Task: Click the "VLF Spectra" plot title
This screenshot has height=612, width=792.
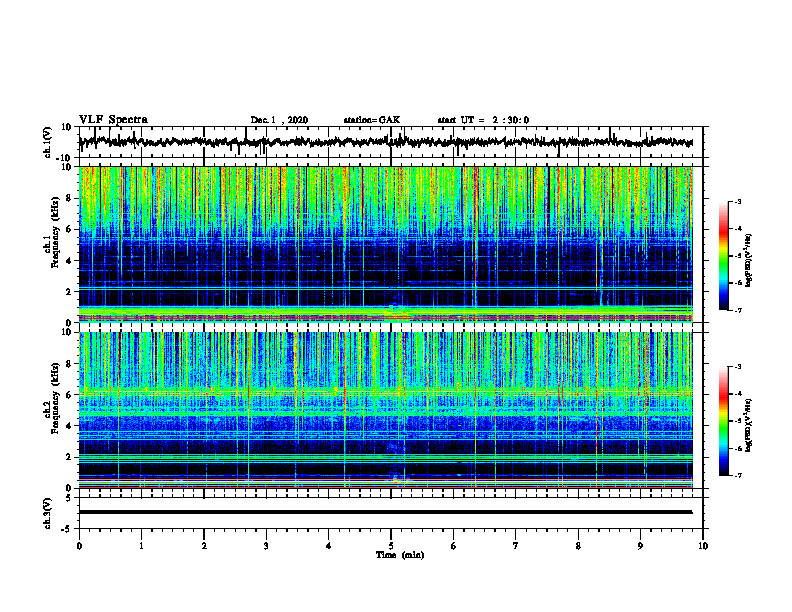Action: 113,120
